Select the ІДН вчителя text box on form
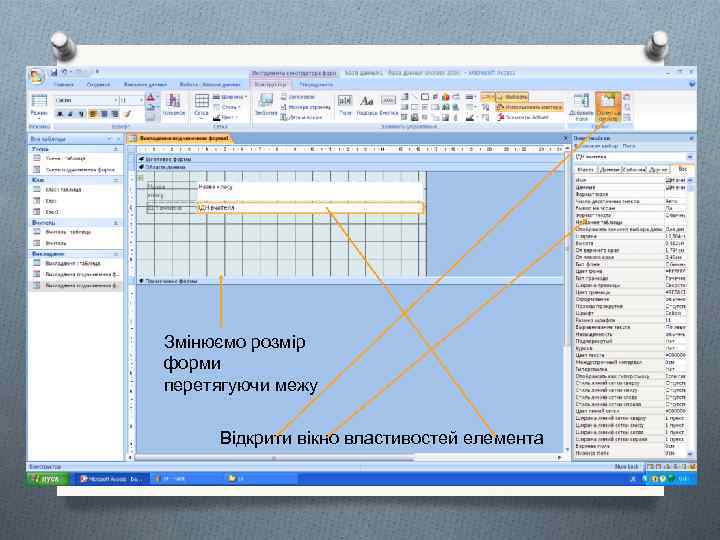The height and width of the screenshot is (540, 720). (310, 208)
